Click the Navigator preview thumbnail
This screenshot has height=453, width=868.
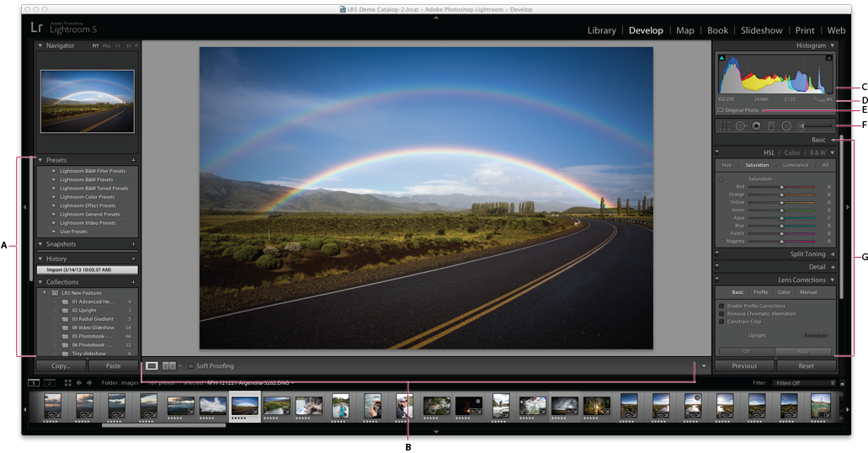pos(88,101)
